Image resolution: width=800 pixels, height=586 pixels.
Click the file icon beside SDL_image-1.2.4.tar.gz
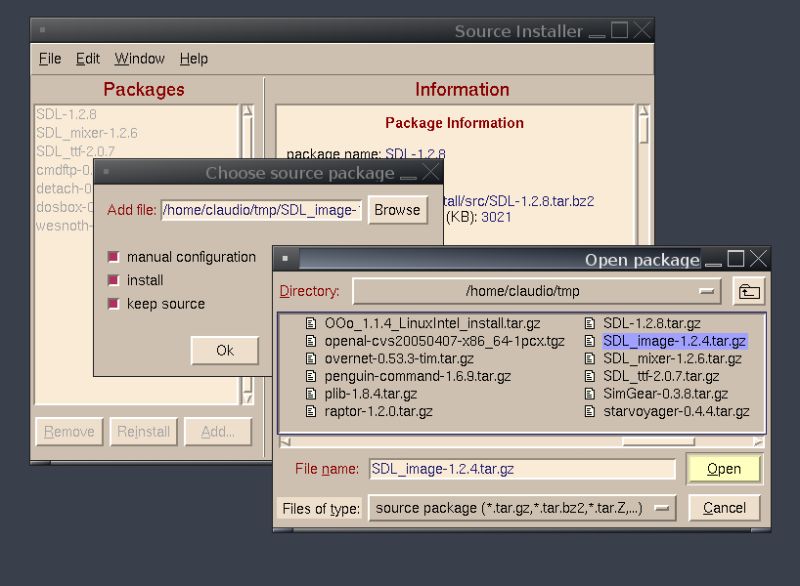[x=590, y=341]
